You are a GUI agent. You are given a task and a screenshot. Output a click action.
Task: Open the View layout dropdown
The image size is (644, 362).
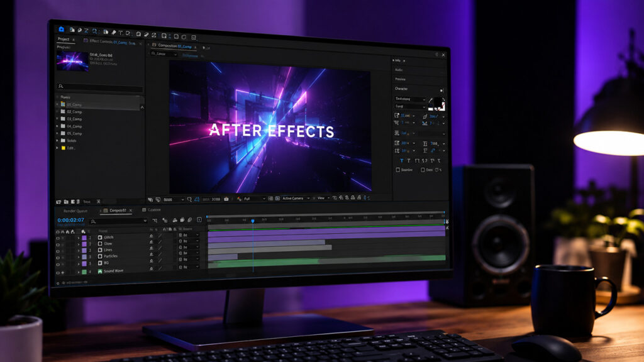pyautogui.click(x=324, y=198)
